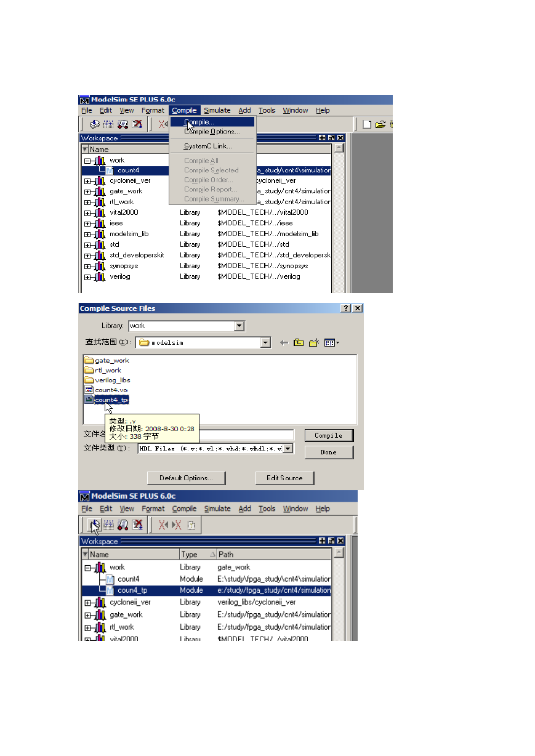
Task: Zoom the Workspace pane plus icon in top window
Action: point(322,139)
